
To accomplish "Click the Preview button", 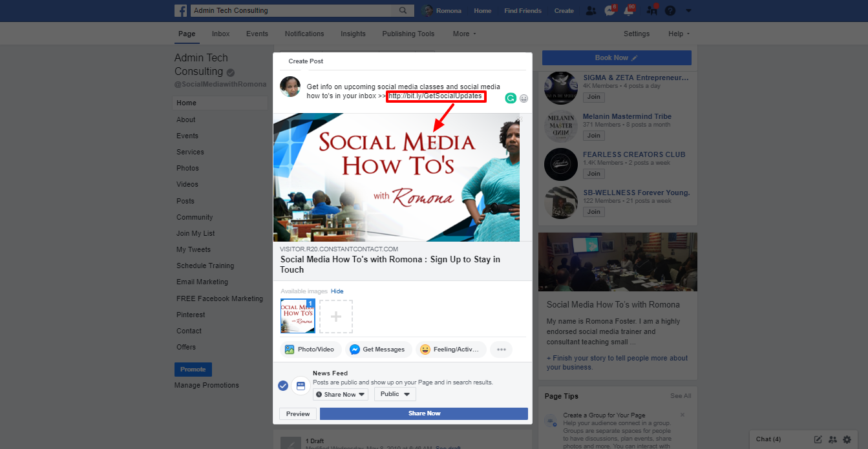I will point(298,413).
